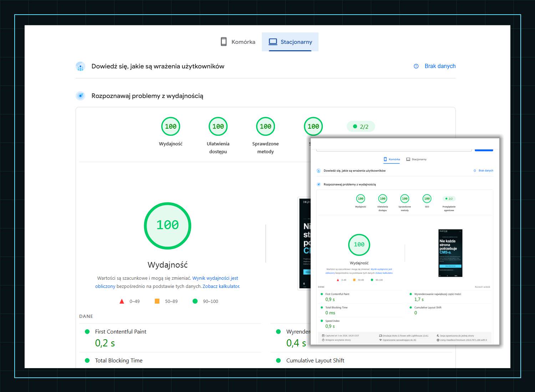
Task: Click calendar icon beside Captured at in overlay
Action: (323, 336)
